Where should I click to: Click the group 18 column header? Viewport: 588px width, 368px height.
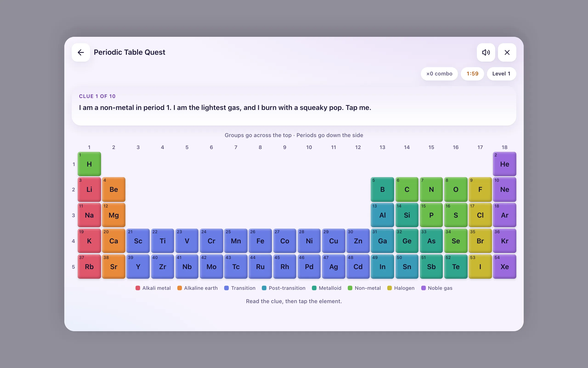coord(504,147)
